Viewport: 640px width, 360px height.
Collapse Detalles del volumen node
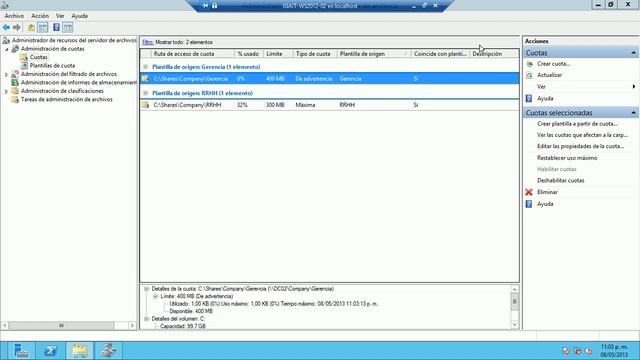point(146,319)
